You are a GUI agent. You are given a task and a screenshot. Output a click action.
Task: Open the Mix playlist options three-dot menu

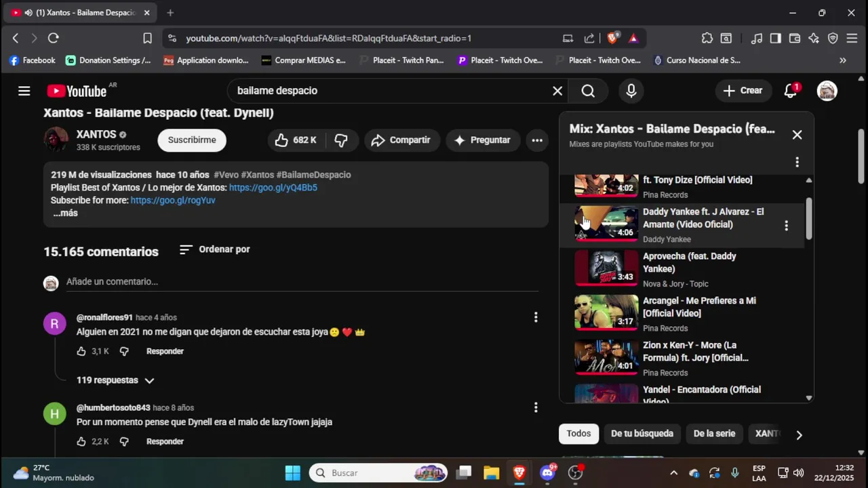pyautogui.click(x=797, y=162)
